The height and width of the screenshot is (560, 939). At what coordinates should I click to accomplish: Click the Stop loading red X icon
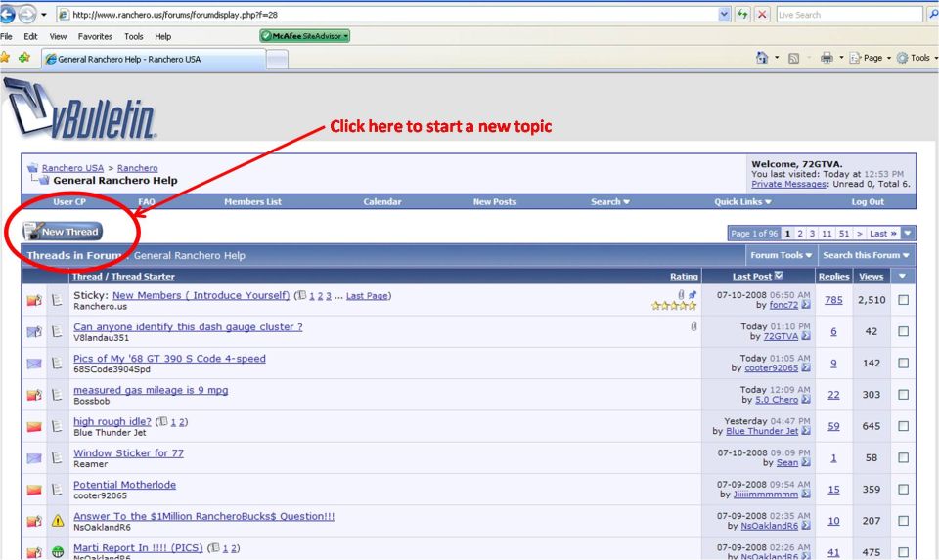(762, 14)
